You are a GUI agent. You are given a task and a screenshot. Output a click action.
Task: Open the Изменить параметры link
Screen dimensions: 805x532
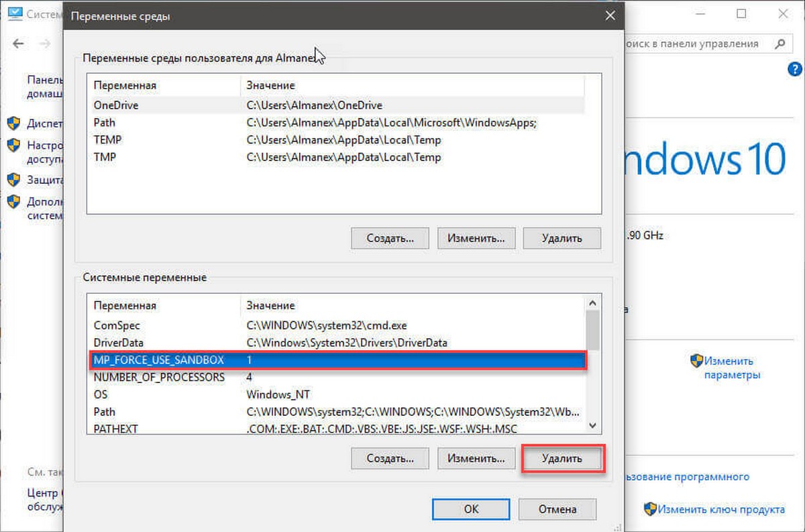732,368
